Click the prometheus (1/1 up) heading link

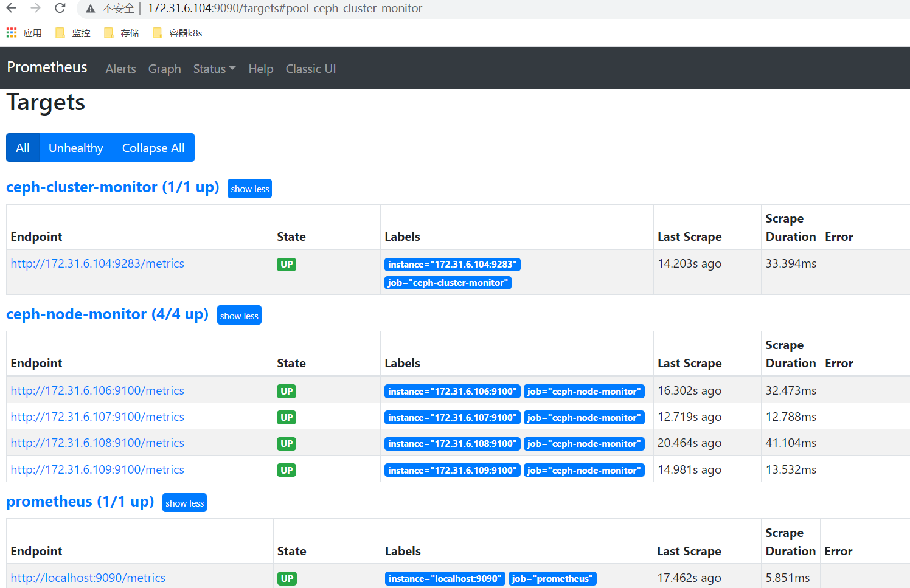pyautogui.click(x=80, y=502)
